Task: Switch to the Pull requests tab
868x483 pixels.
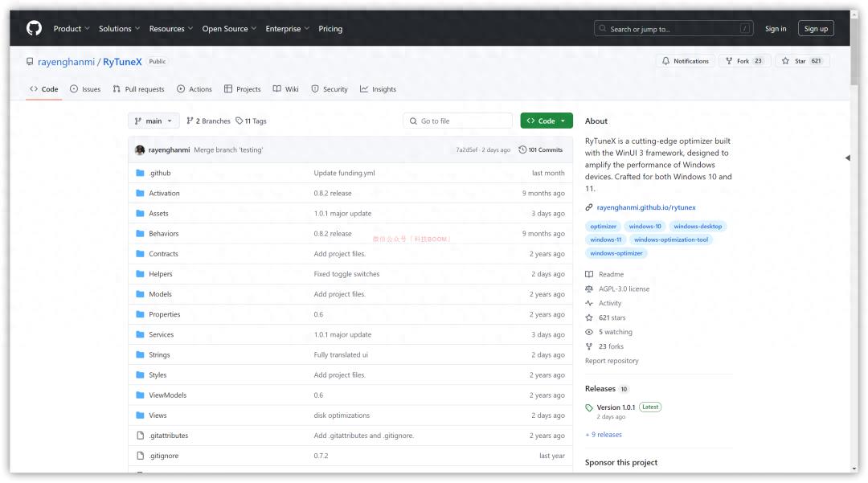Action: [x=138, y=89]
